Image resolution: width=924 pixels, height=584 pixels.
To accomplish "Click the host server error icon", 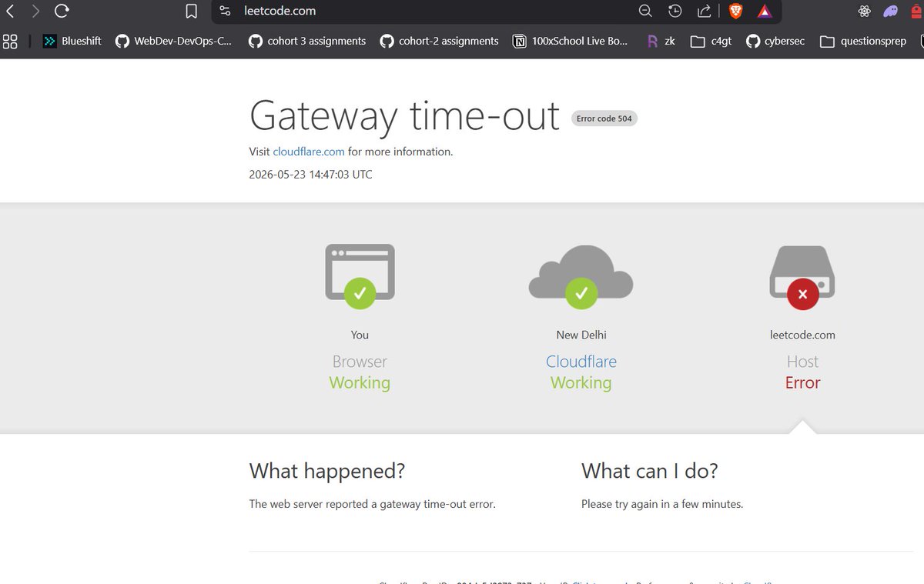I will [x=802, y=276].
